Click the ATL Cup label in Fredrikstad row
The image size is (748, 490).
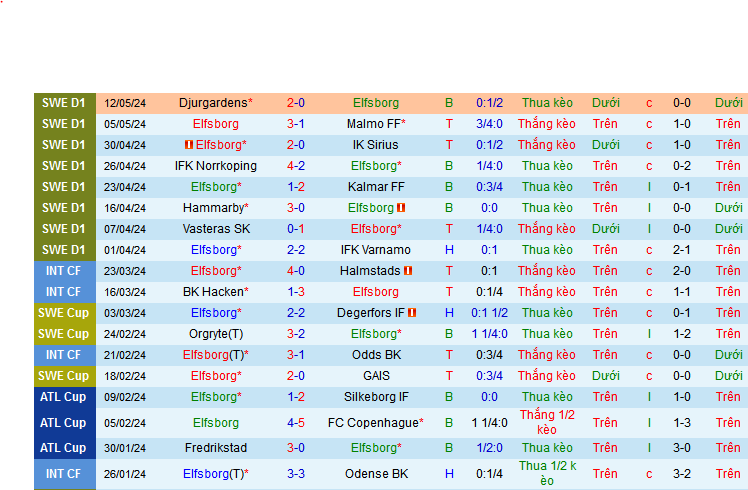tap(64, 448)
